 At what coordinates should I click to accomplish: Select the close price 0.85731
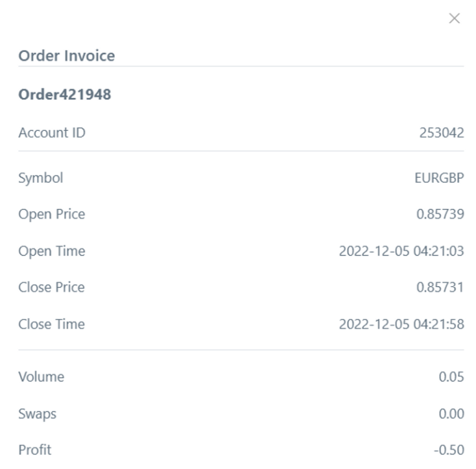pyautogui.click(x=440, y=287)
